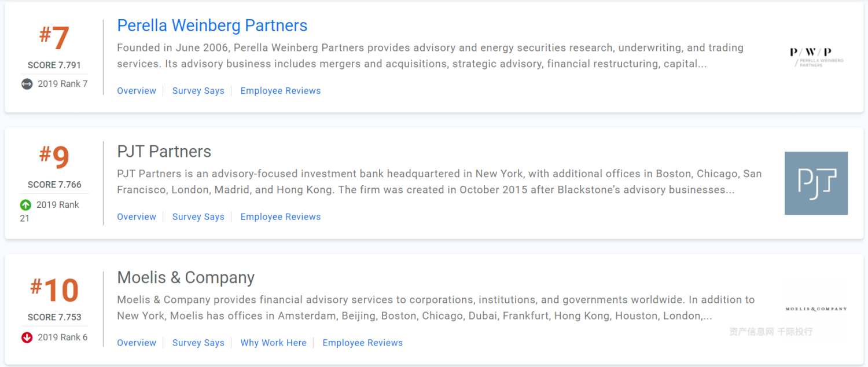
Task: View Survey Says for PJT Partners
Action: [198, 217]
